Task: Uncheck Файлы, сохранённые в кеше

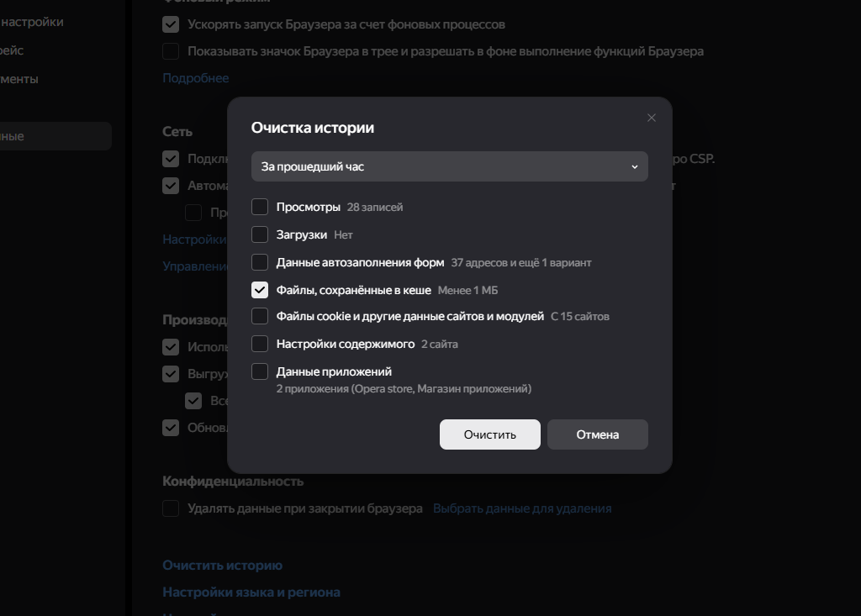Action: pos(260,290)
